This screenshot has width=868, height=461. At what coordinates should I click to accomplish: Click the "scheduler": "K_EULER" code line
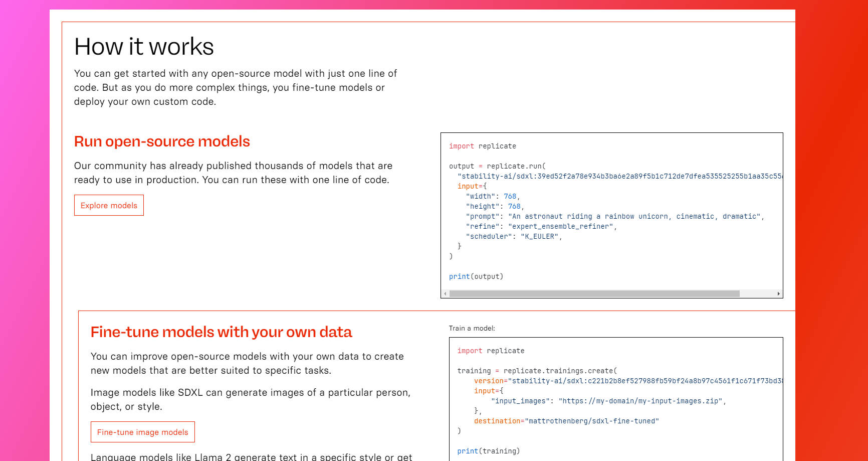click(514, 236)
